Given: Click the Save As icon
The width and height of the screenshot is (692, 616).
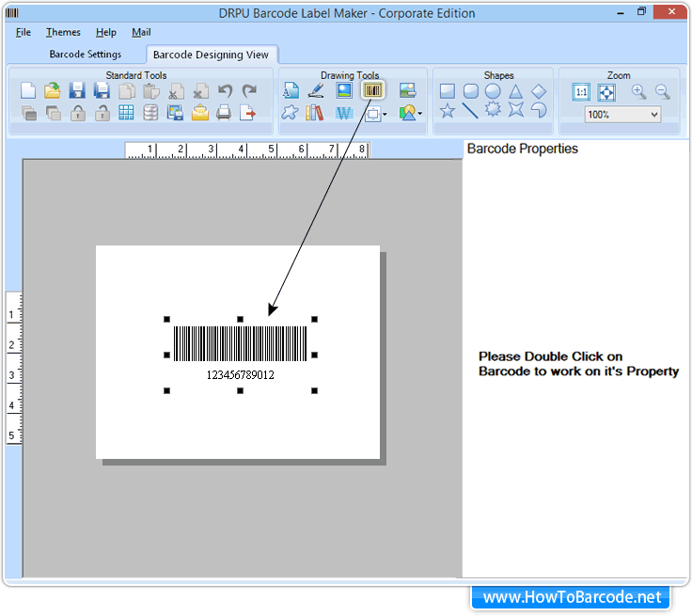Looking at the screenshot, I should coord(102,91).
